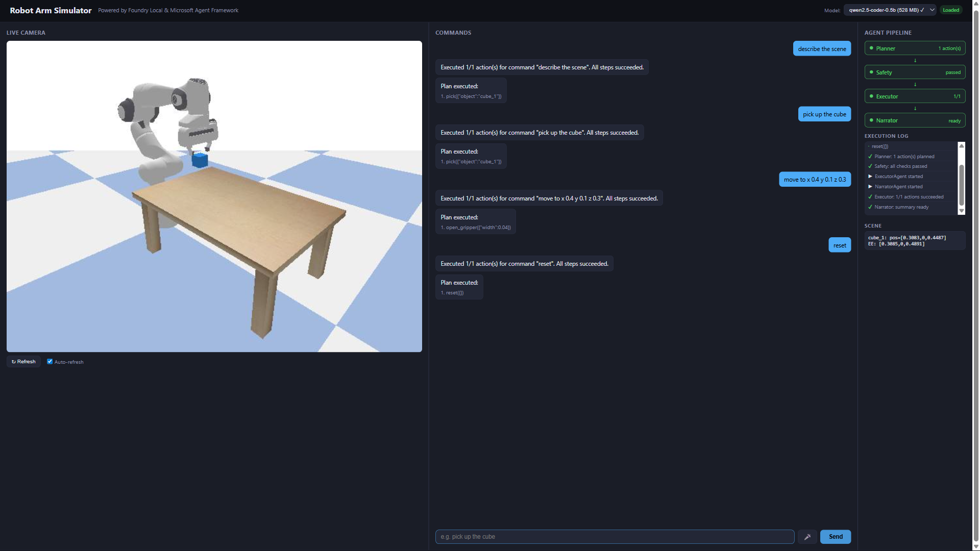This screenshot has height=551, width=980.
Task: Click the microphone voice input button
Action: click(x=807, y=537)
